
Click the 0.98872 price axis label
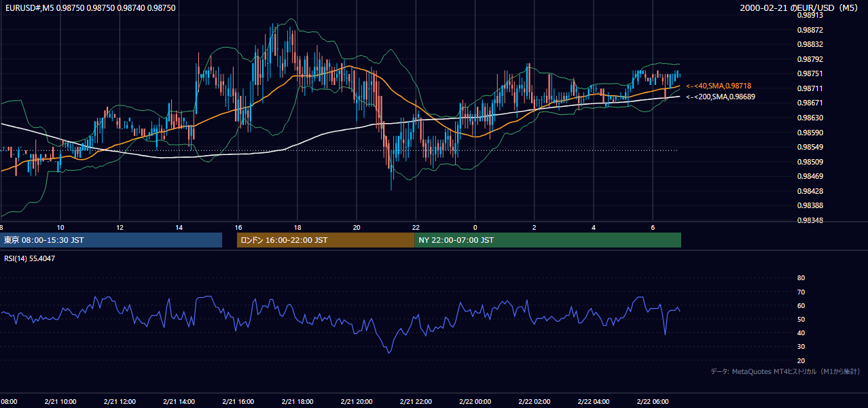tap(810, 30)
